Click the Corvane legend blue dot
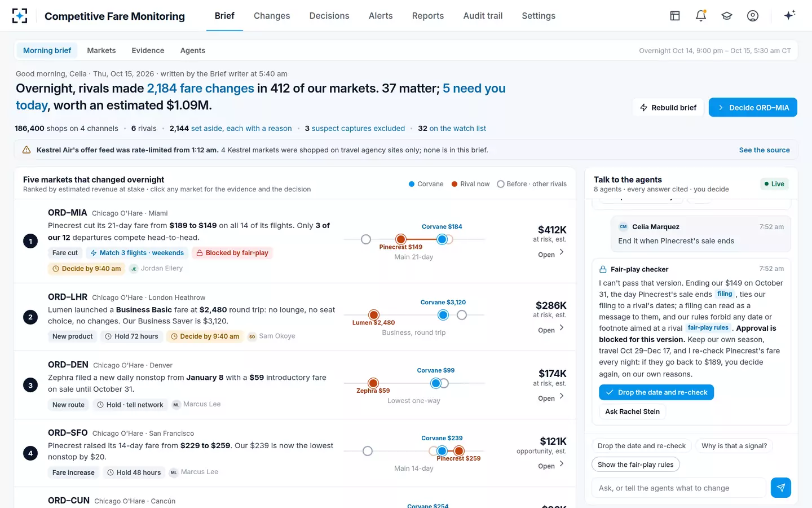Viewport: 812px width, 508px height. 412,184
